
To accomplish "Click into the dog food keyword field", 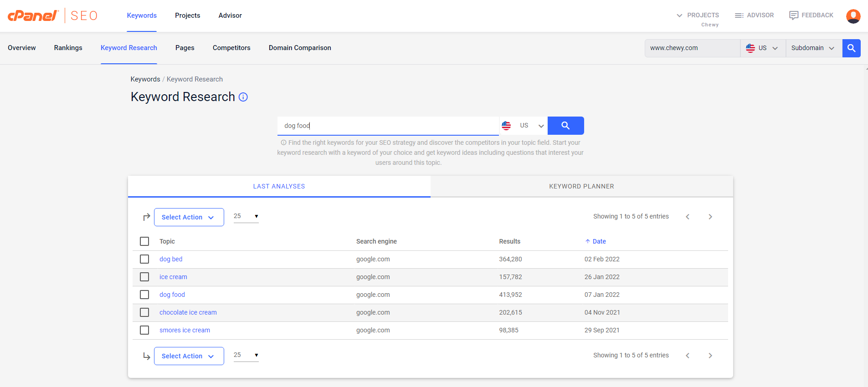I will tap(388, 126).
